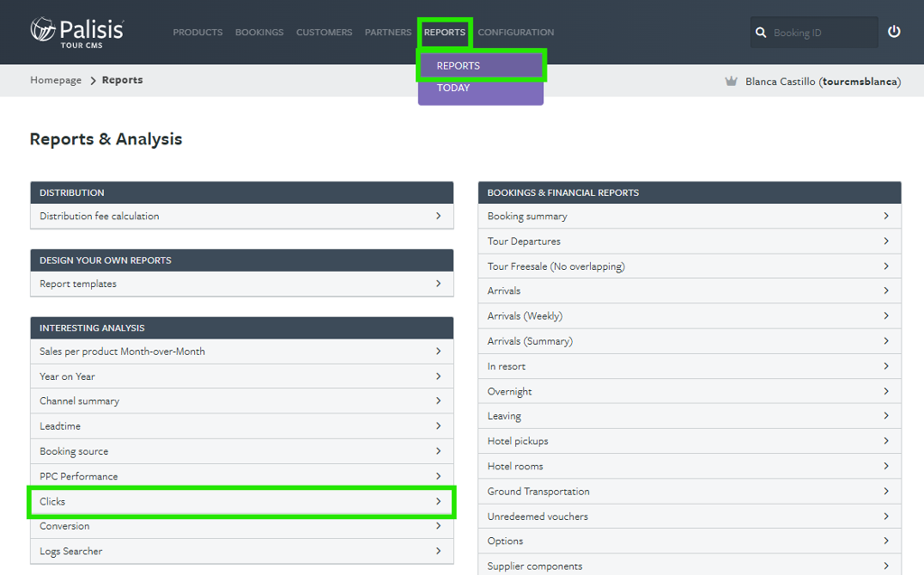The width and height of the screenshot is (924, 575).
Task: Open the Hotel pickups report
Action: pos(689,441)
